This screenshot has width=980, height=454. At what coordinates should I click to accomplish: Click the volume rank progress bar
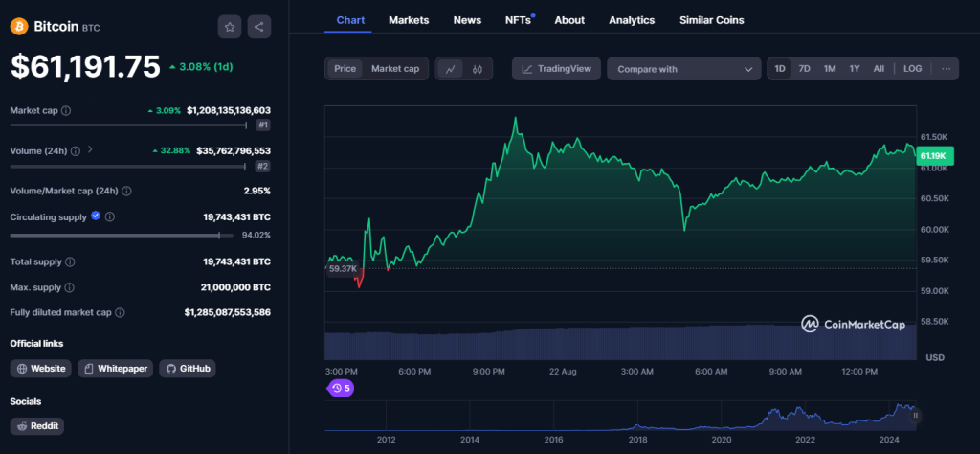click(128, 167)
